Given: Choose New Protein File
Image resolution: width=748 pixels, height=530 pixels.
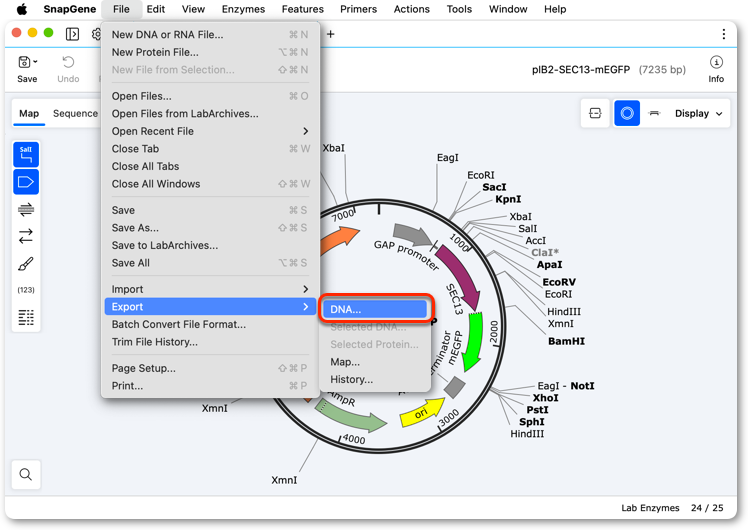Looking at the screenshot, I should (210, 52).
